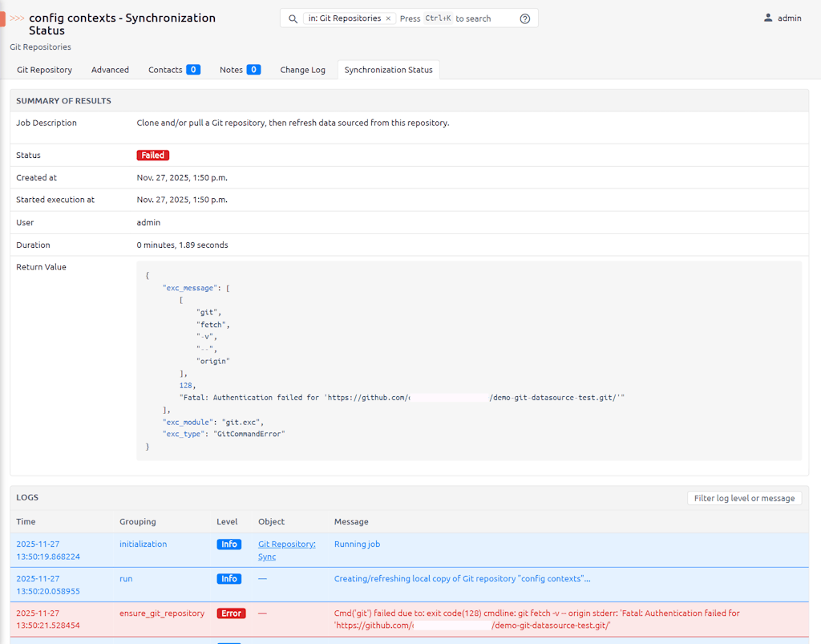Click the orange sidebar toggle at top left

pyautogui.click(x=2, y=18)
